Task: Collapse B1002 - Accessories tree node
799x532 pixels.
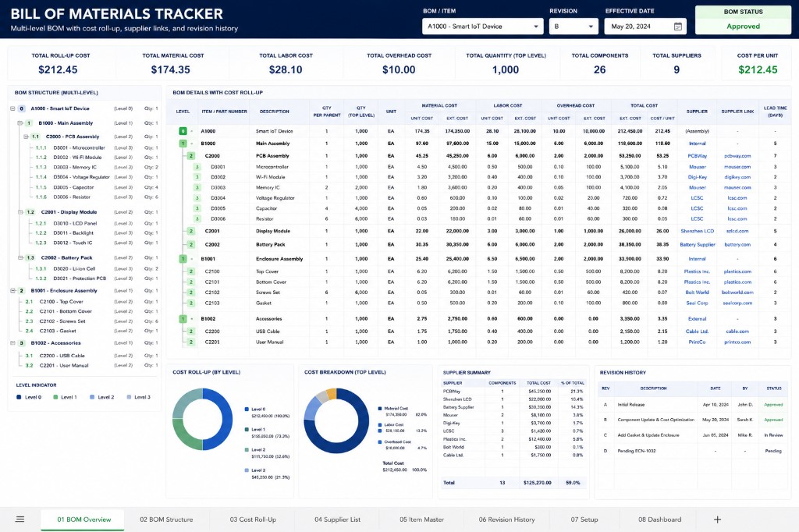Action: tap(12, 343)
